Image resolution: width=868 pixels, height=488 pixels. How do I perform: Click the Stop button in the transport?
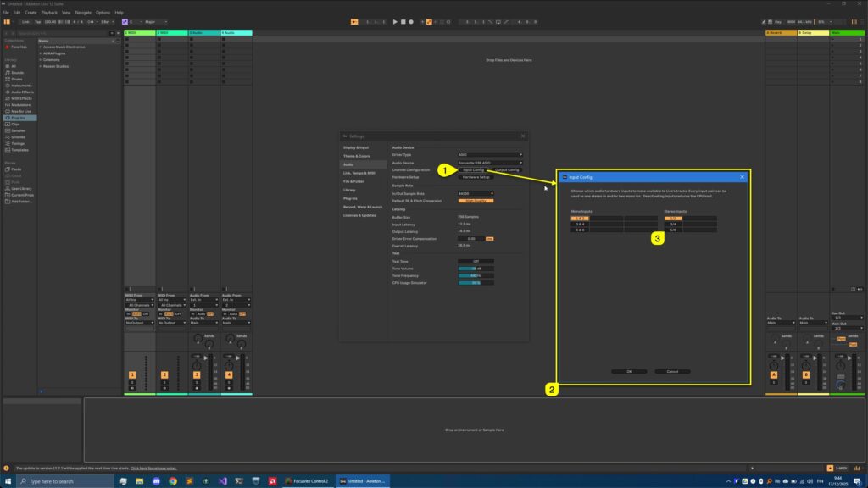click(x=403, y=22)
